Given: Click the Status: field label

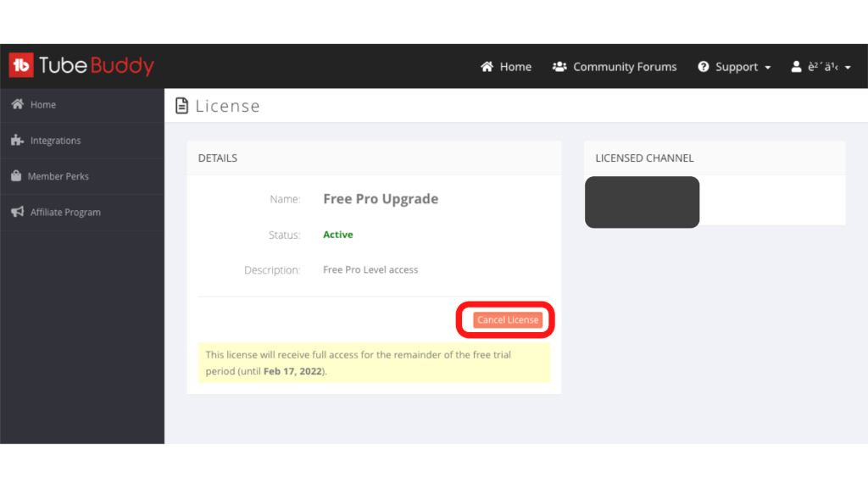Looking at the screenshot, I should 285,235.
